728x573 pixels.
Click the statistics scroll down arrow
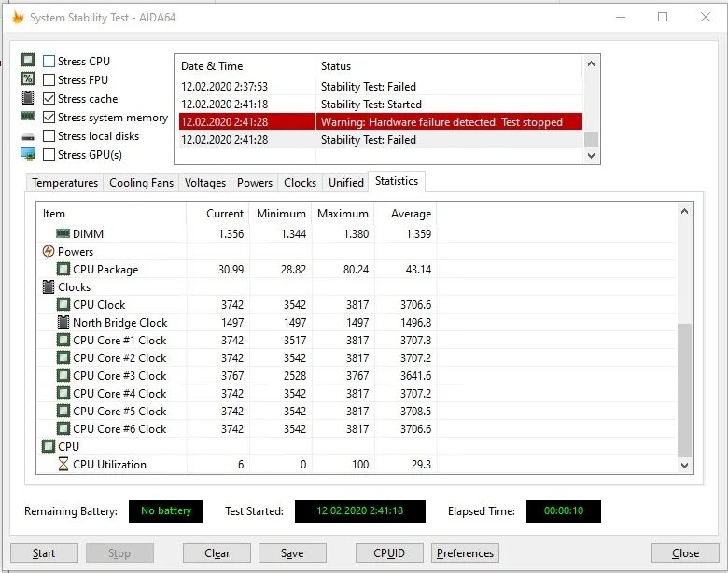684,466
